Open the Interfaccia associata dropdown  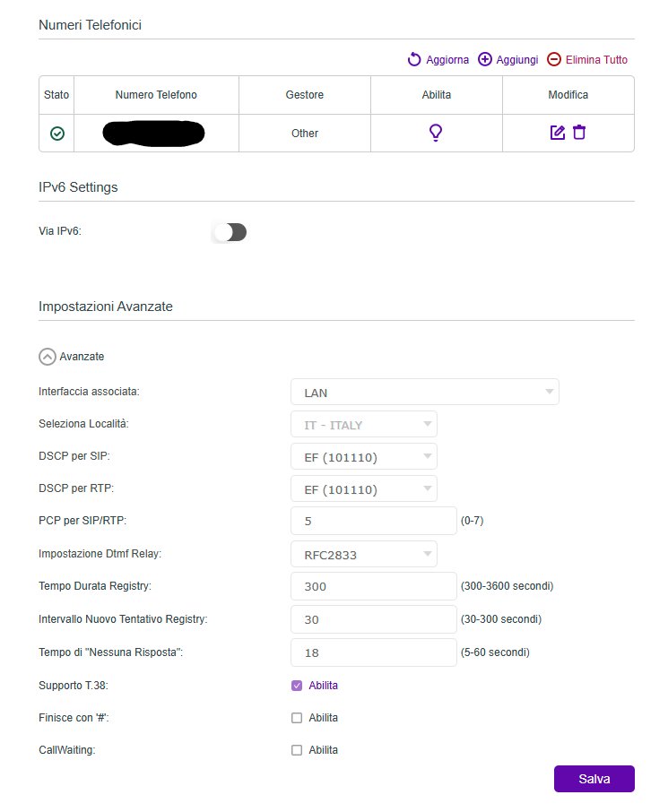[424, 393]
